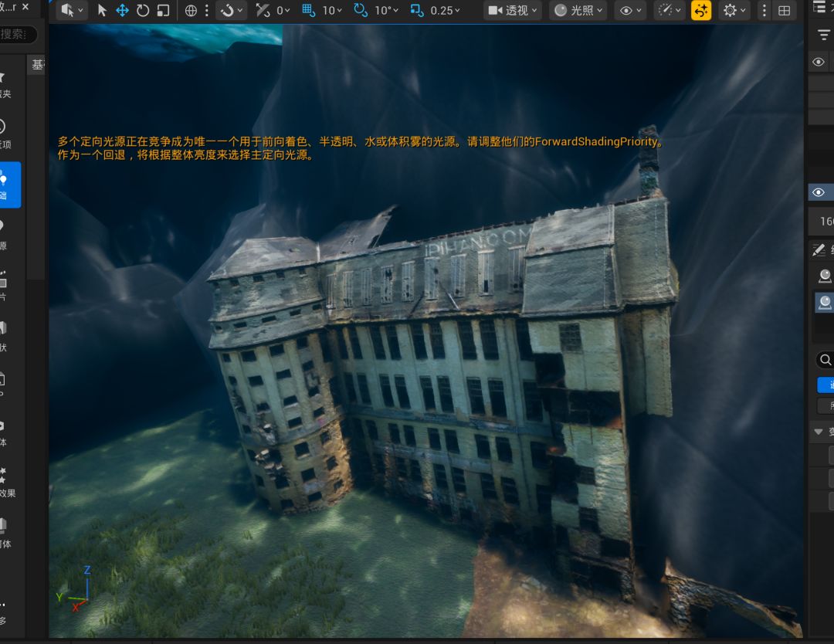
Task: Open the Visual Effects 效果 category
Action: tap(8, 482)
